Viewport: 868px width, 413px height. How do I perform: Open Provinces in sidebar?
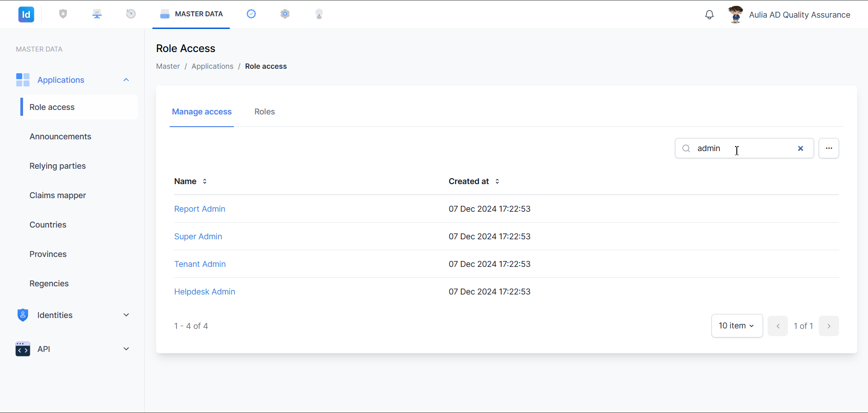[48, 254]
